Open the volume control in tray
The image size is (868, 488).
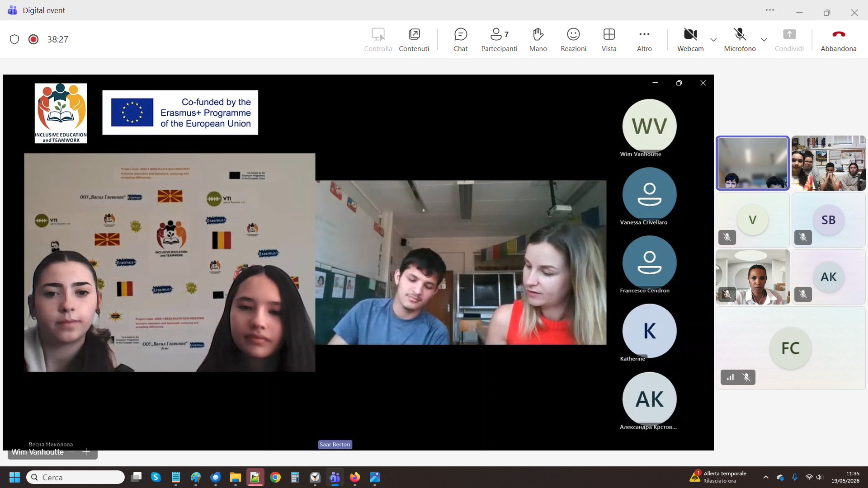[x=820, y=477]
